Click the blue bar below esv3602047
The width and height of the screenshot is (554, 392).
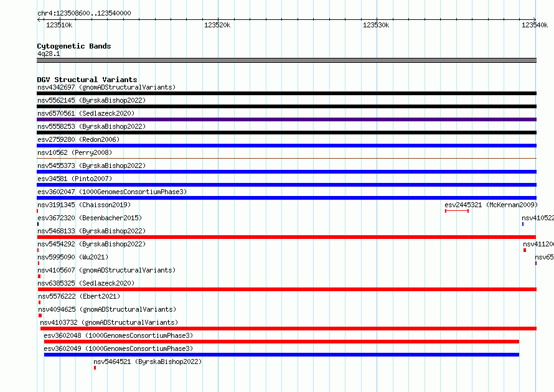pos(286,198)
